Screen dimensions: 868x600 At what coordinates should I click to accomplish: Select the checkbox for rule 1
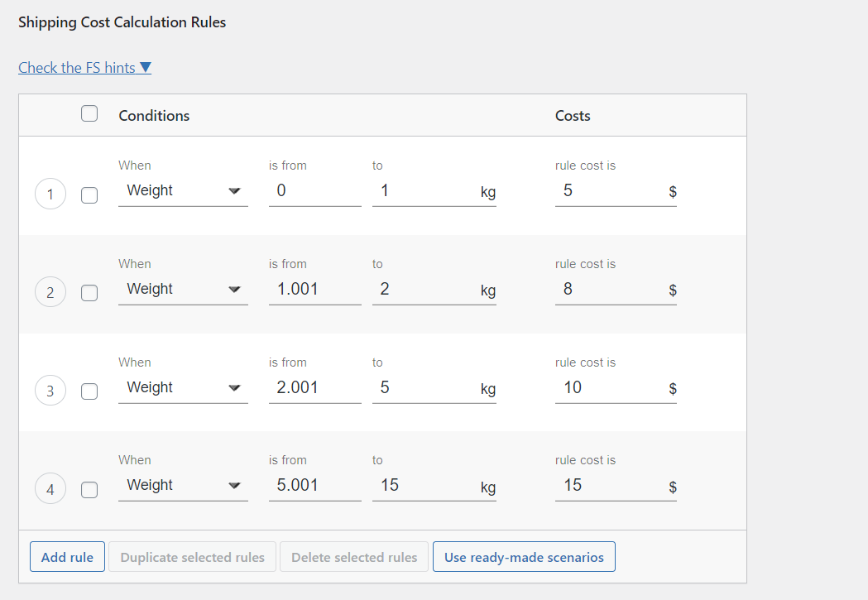[89, 194]
